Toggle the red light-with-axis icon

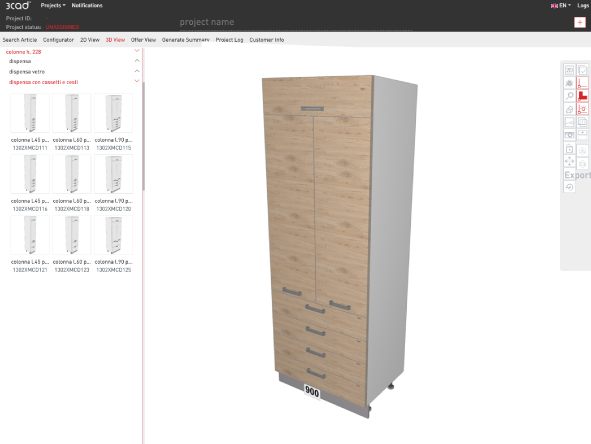(582, 109)
